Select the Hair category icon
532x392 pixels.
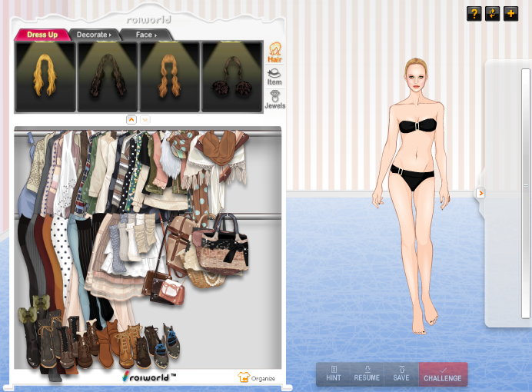click(x=274, y=53)
